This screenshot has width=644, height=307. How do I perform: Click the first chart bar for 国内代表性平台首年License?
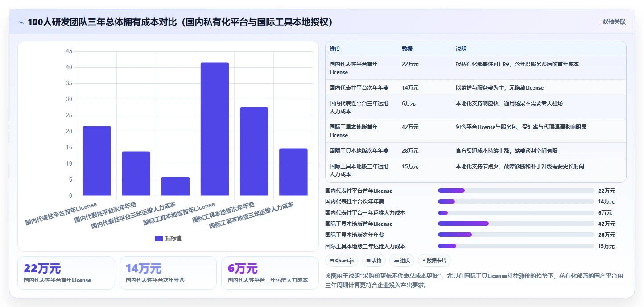pyautogui.click(x=97, y=161)
